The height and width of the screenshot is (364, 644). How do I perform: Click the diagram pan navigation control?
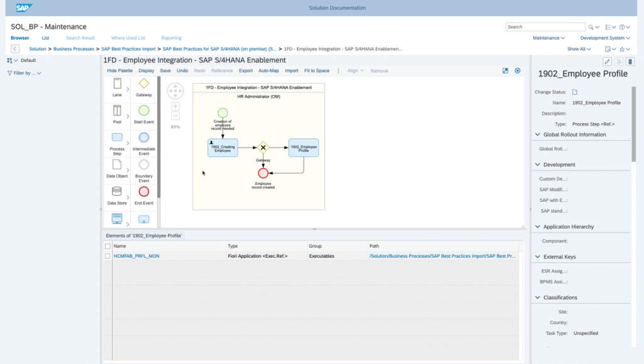(x=175, y=91)
